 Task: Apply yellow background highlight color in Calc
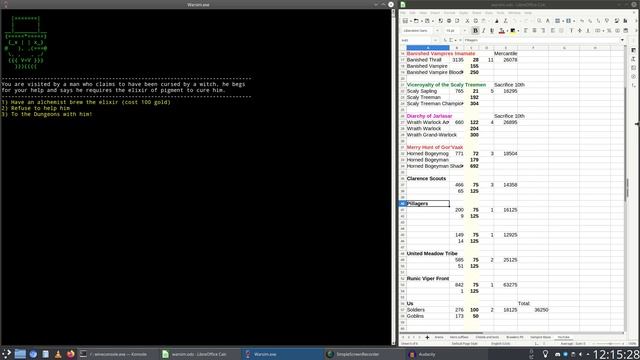click(513, 31)
